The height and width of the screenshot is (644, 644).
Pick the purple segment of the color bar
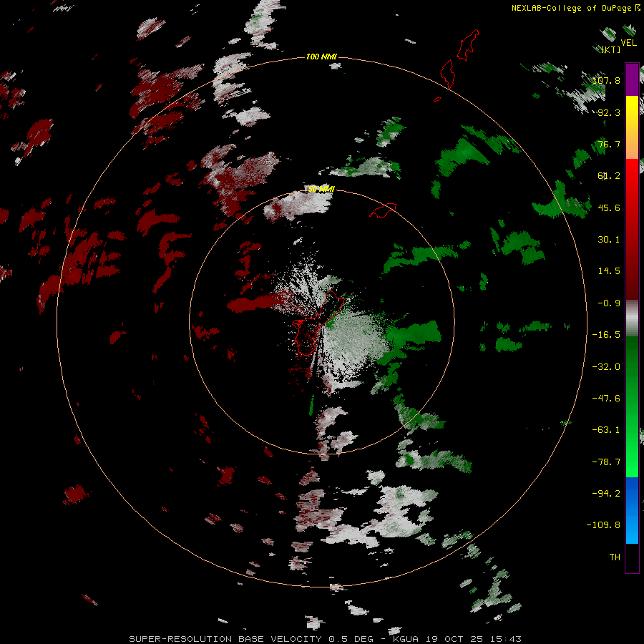pyautogui.click(x=632, y=79)
